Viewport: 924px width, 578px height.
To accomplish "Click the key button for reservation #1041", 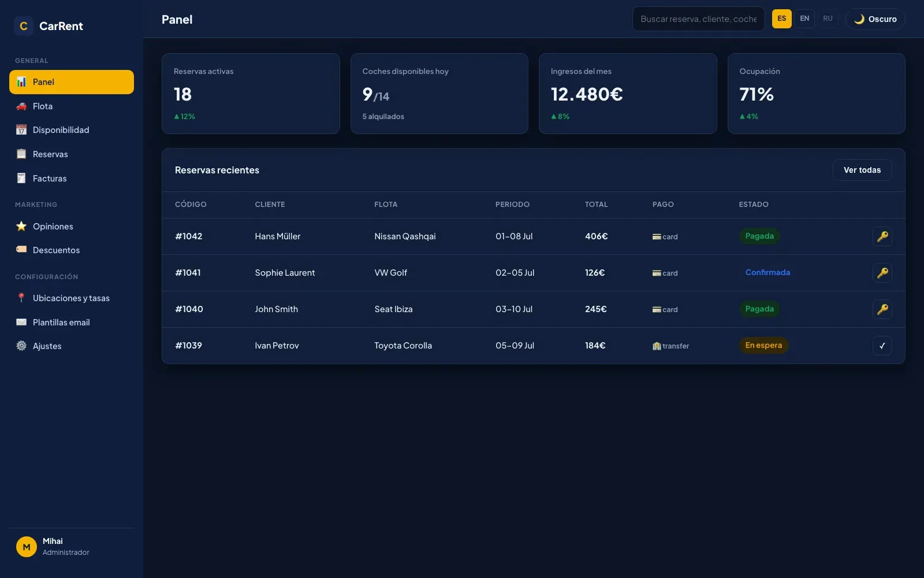I will click(882, 273).
